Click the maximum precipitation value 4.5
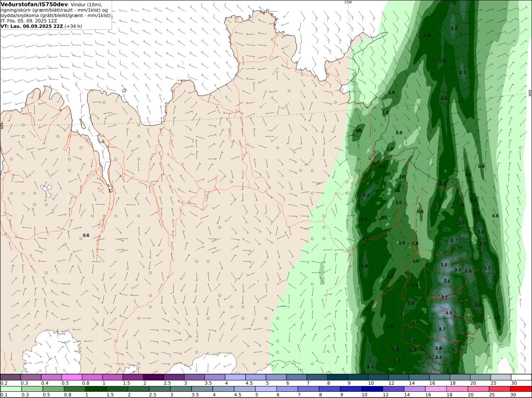The image size is (532, 398). click(449, 313)
